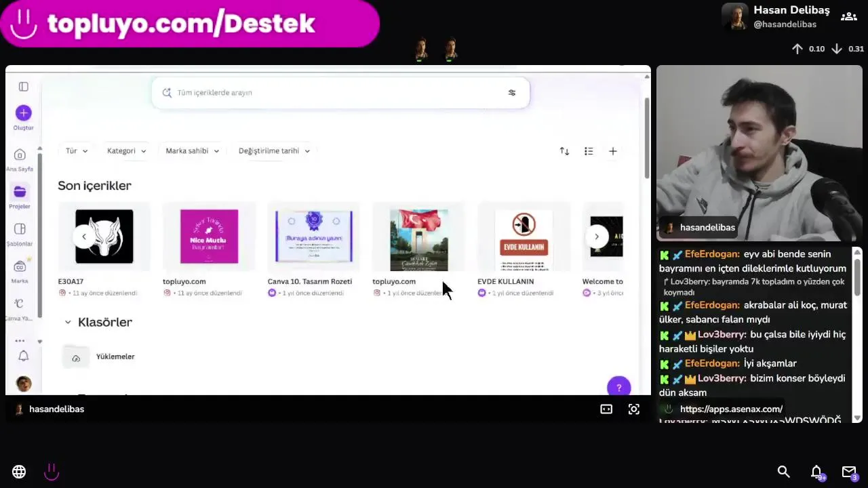This screenshot has width=868, height=488.
Task: Click EfeErdogan username in first chat message
Action: [x=712, y=254]
